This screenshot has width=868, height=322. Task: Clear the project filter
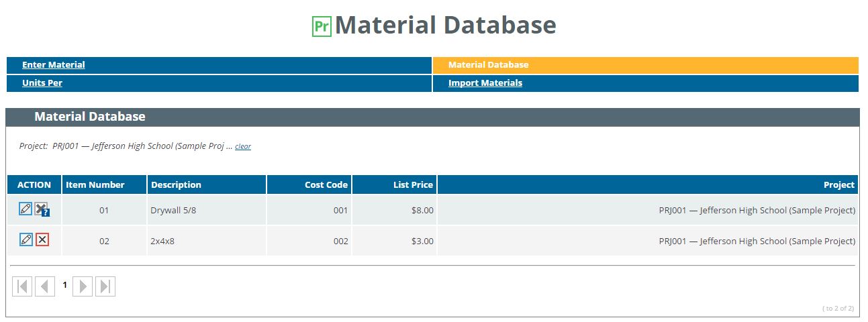coord(243,146)
